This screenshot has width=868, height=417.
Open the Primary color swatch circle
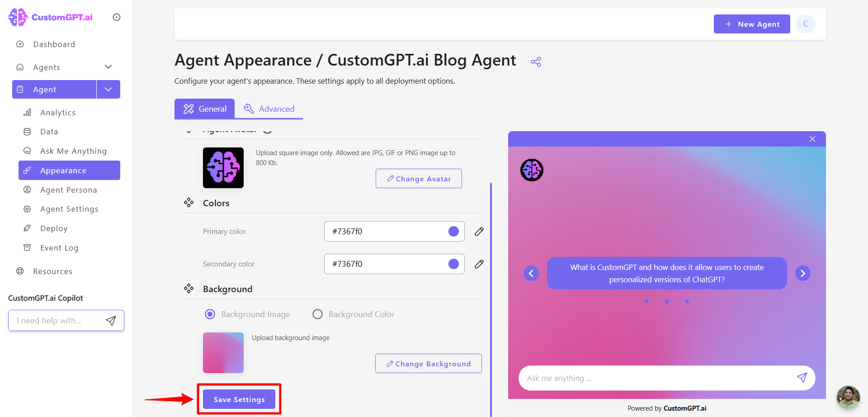[453, 232]
